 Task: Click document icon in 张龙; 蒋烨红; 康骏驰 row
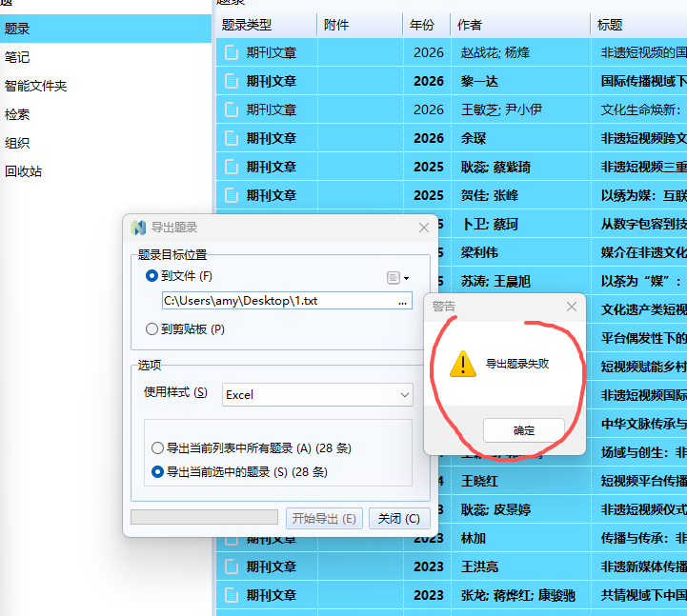pos(232,595)
